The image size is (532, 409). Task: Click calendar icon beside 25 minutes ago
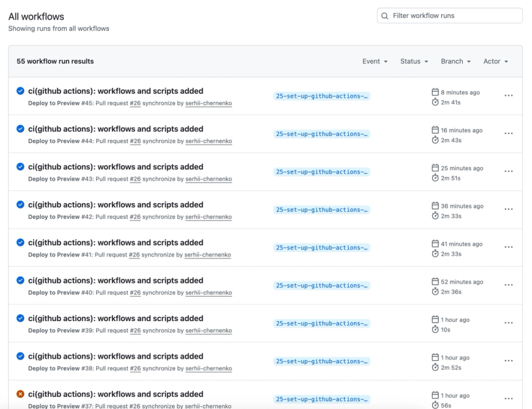[x=435, y=168]
